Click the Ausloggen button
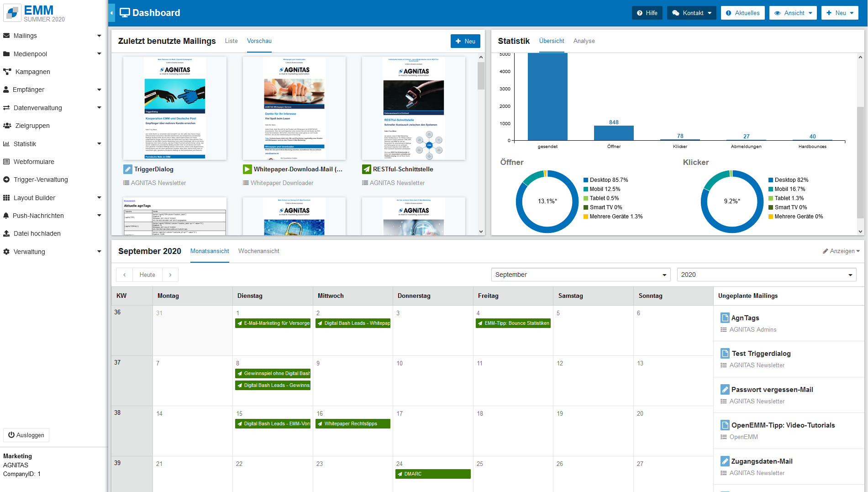Viewport: 868px width, 492px height. 26,435
